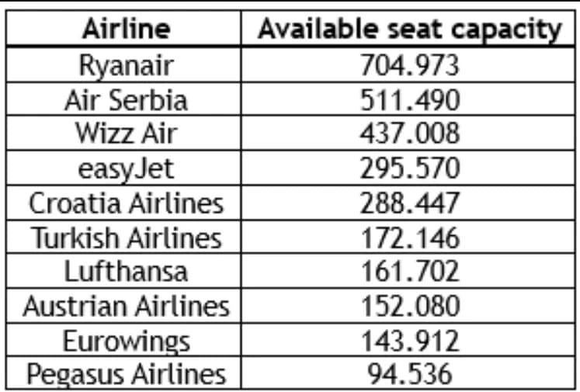Click the 704.973 capacity value
The height and width of the screenshot is (392, 580).
(x=410, y=65)
